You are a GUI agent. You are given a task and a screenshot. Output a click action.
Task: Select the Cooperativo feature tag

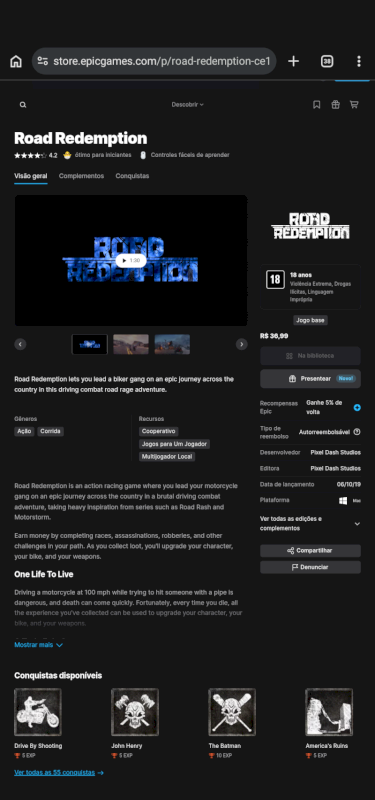[159, 432]
